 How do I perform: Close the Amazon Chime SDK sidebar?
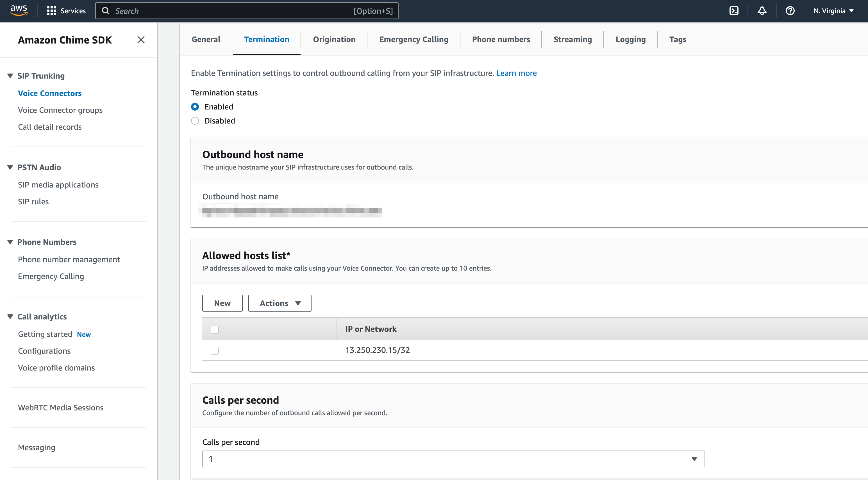[141, 40]
